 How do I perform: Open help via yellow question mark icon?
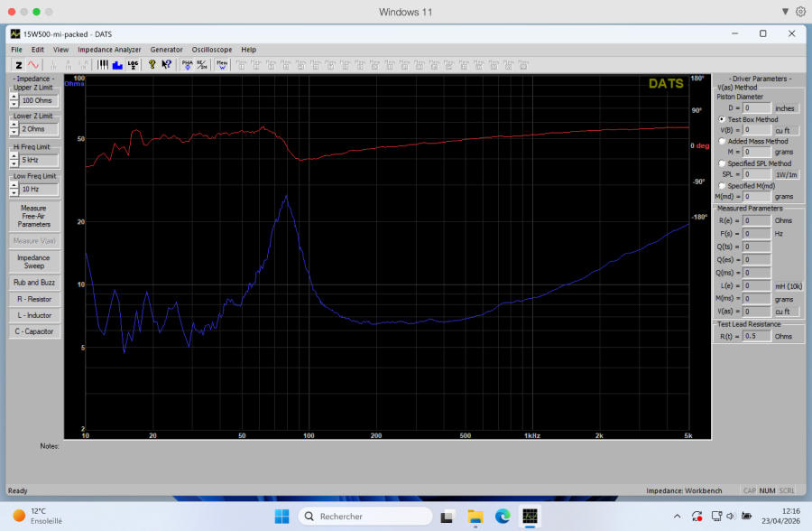click(152, 65)
